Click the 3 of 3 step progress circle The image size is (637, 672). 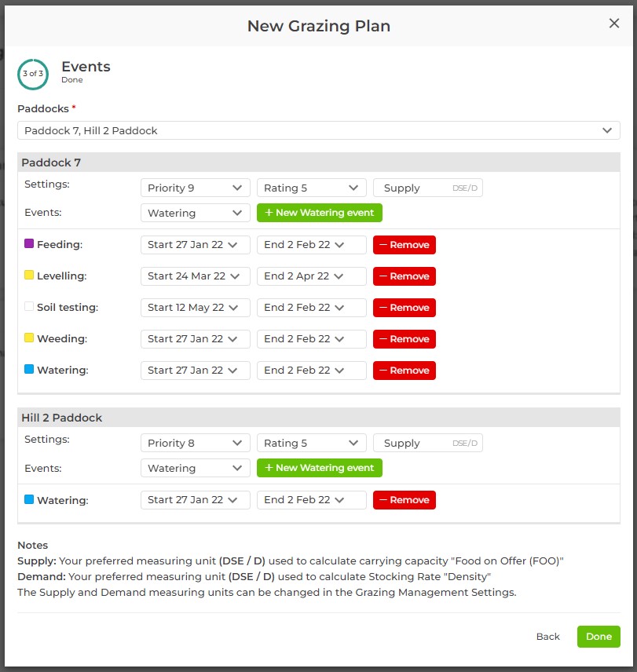[x=33, y=74]
